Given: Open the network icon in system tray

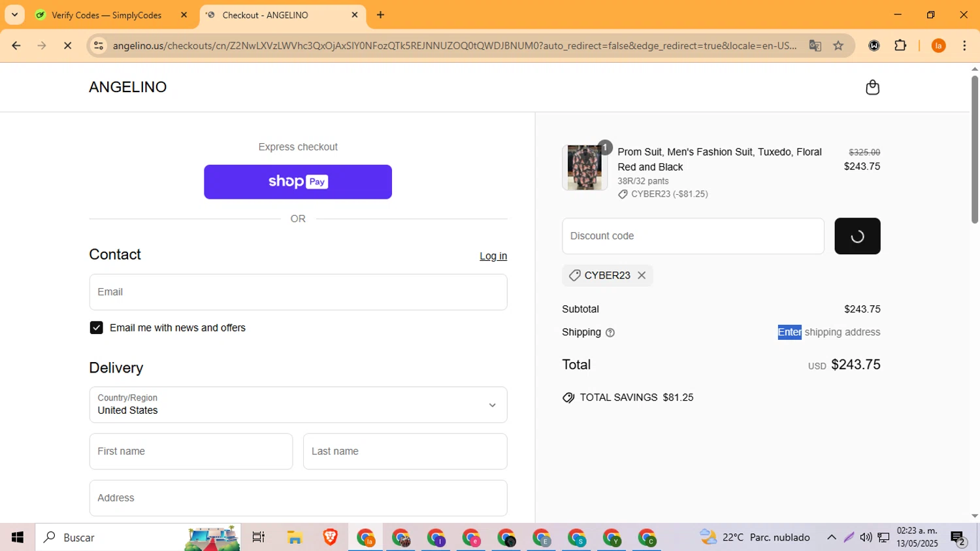Looking at the screenshot, I should pyautogui.click(x=883, y=537).
